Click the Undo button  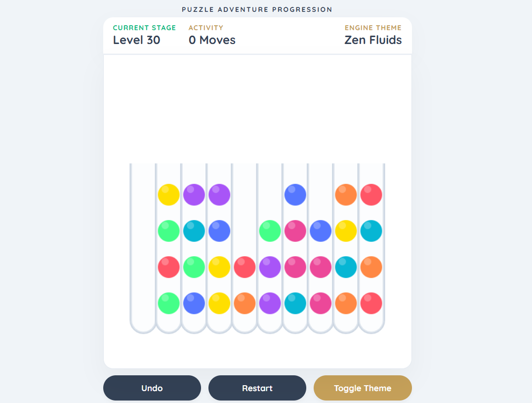152,388
